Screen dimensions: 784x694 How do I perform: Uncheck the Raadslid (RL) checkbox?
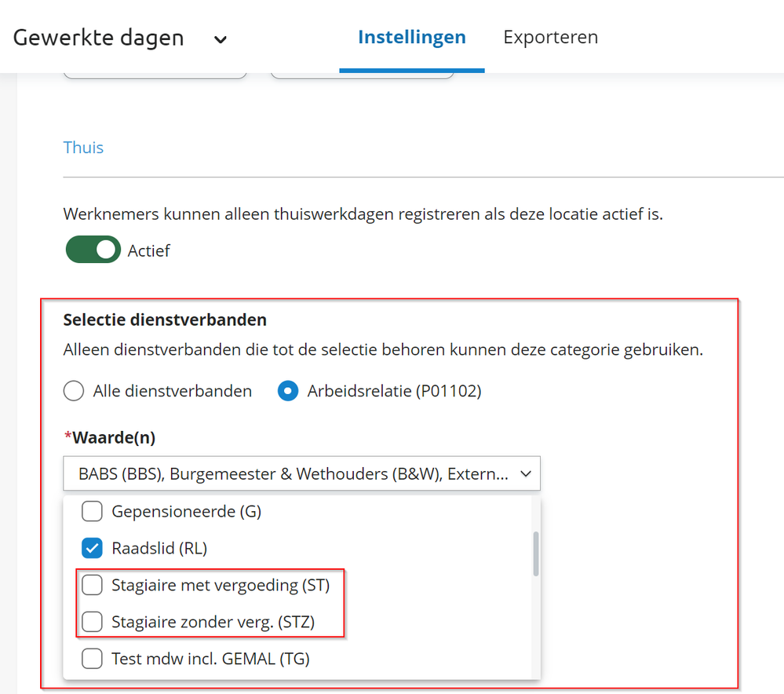93,548
